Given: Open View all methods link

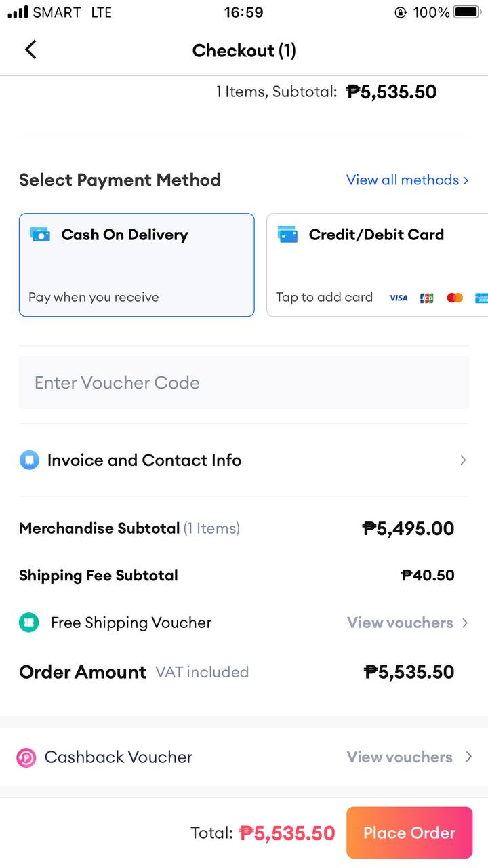Looking at the screenshot, I should pyautogui.click(x=407, y=180).
